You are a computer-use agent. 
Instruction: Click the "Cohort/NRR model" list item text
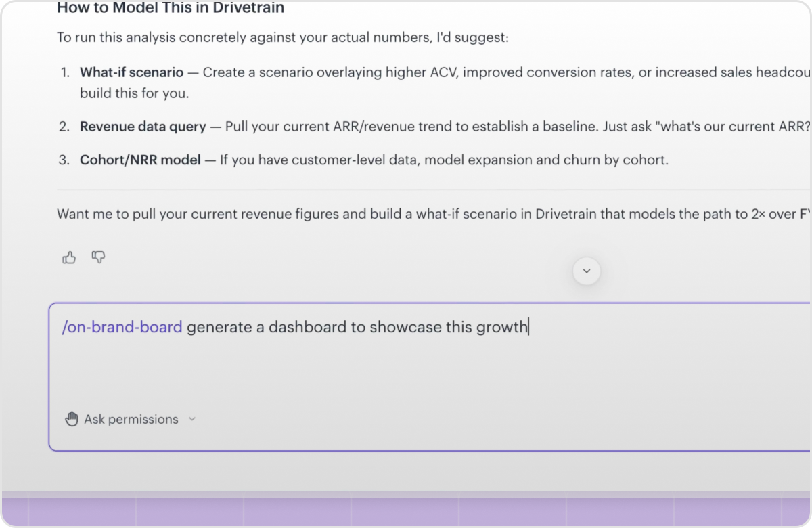coord(140,160)
